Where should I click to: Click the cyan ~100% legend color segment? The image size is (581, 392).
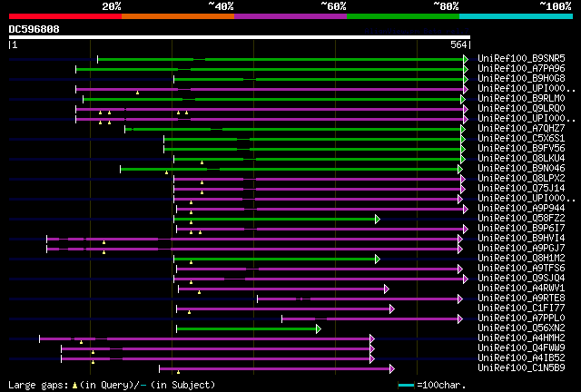point(517,16)
